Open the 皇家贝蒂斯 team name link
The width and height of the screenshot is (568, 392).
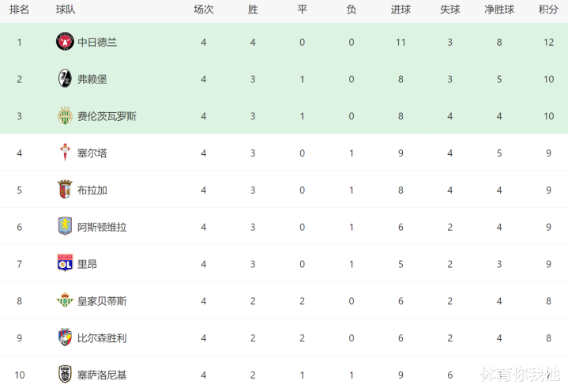(102, 301)
